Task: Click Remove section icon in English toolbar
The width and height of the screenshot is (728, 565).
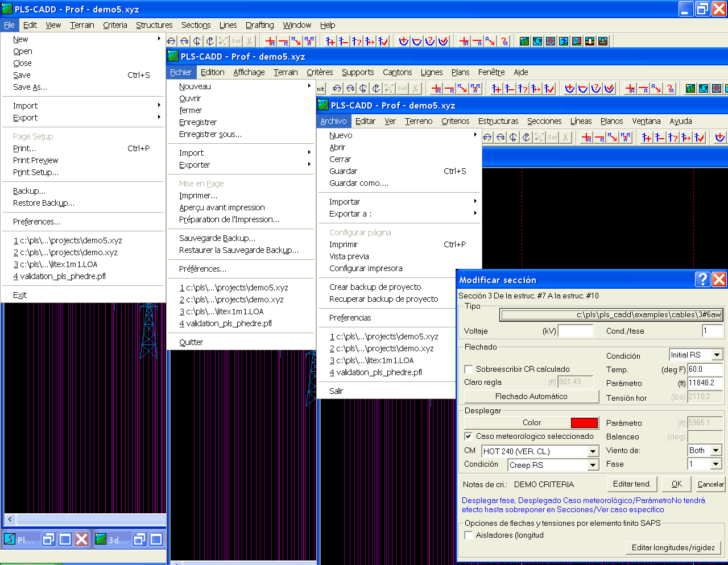Action: tap(417, 41)
